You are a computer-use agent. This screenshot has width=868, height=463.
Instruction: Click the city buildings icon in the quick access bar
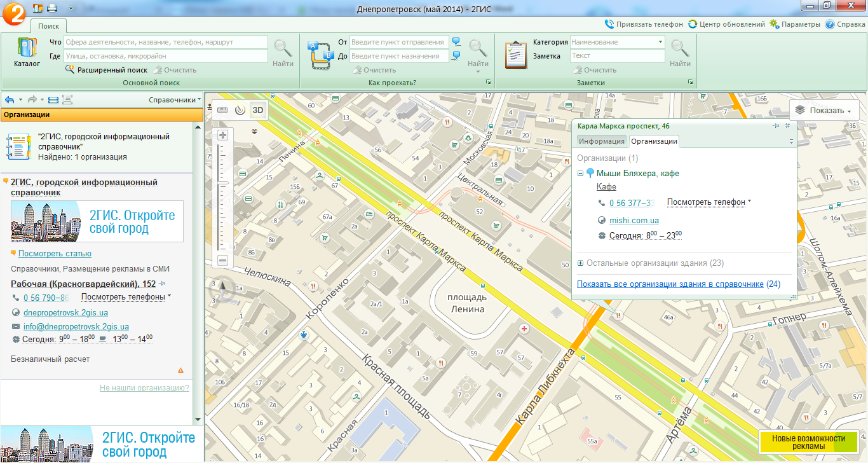click(x=37, y=8)
